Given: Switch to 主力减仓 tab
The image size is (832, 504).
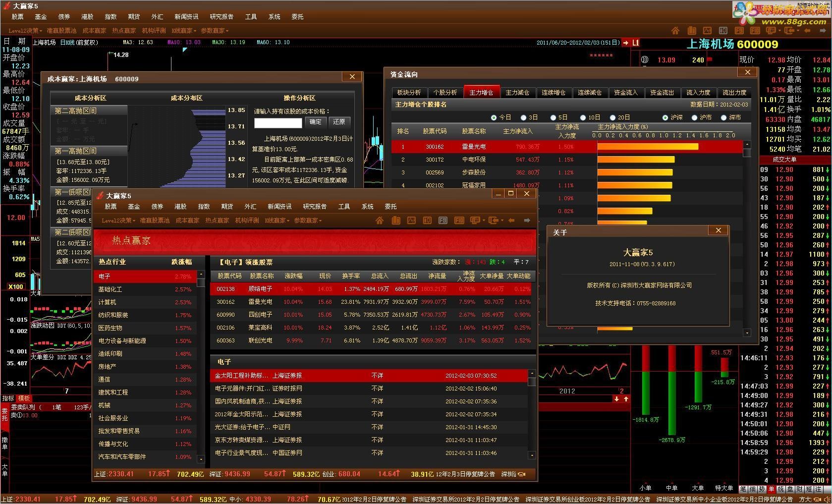Looking at the screenshot, I should 517,93.
